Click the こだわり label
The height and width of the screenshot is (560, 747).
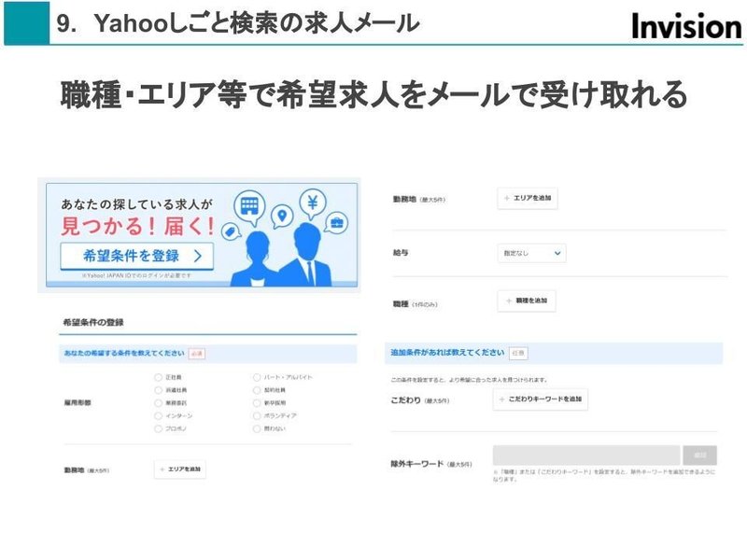(405, 400)
